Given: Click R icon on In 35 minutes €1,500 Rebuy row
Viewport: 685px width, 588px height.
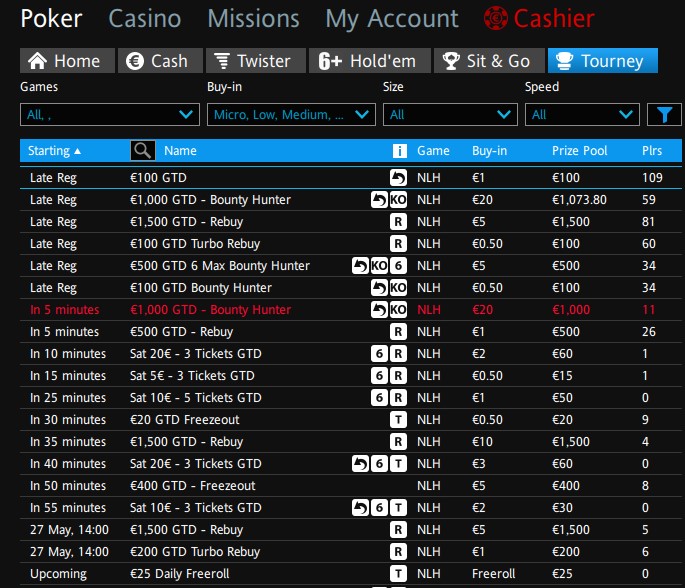Looking at the screenshot, I should [398, 441].
